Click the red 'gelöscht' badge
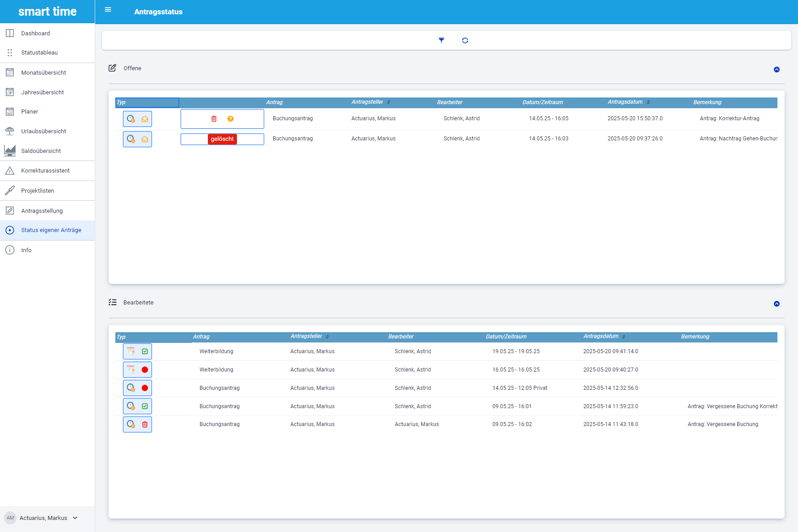Viewport: 798px width, 532px height. (222, 139)
